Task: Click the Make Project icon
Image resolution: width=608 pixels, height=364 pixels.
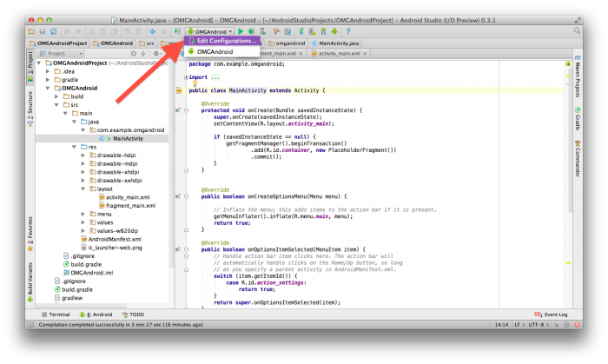Action: pyautogui.click(x=177, y=31)
